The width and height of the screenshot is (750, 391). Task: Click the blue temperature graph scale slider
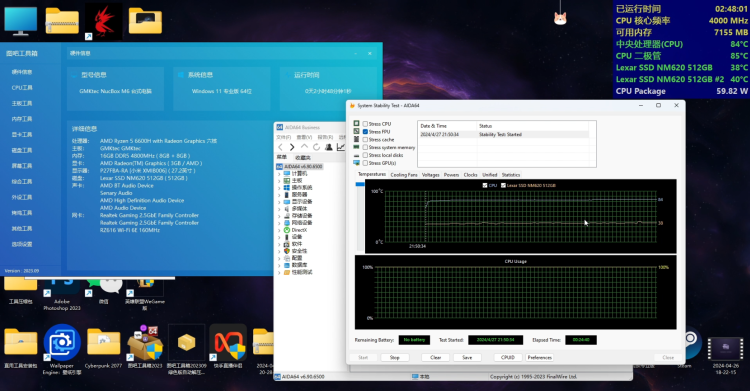pyautogui.click(x=360, y=184)
